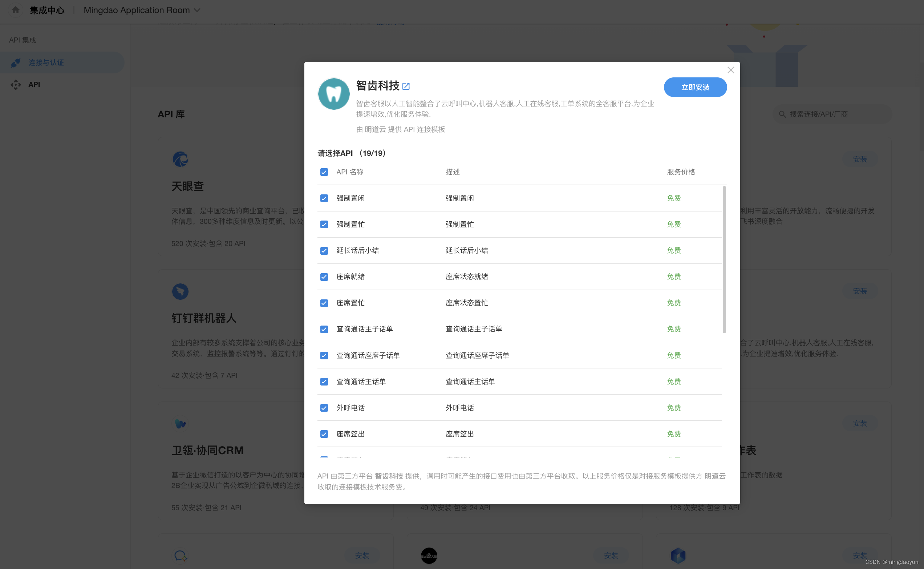Select 连接与认证 in the sidebar
The image size is (924, 569).
click(x=46, y=62)
